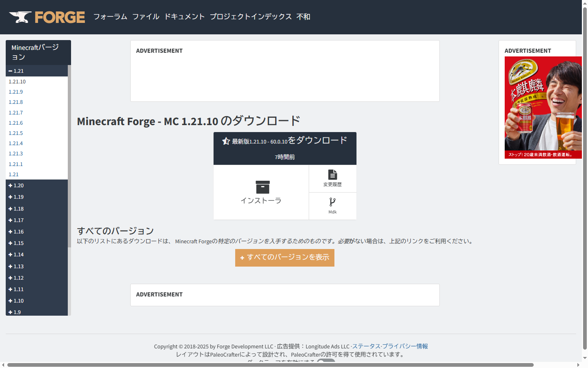Expand the 1.19 version group
The image size is (588, 368).
(x=17, y=197)
